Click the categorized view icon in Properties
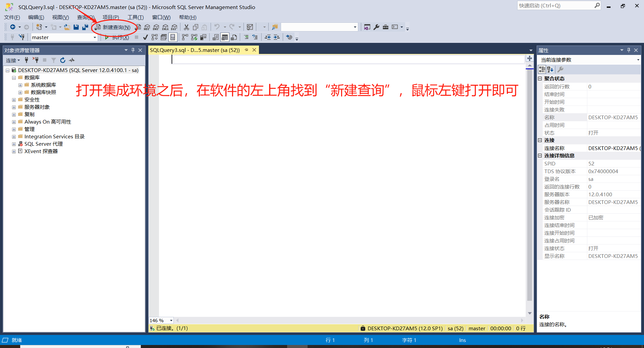Image resolution: width=644 pixels, height=348 pixels. 542,69
